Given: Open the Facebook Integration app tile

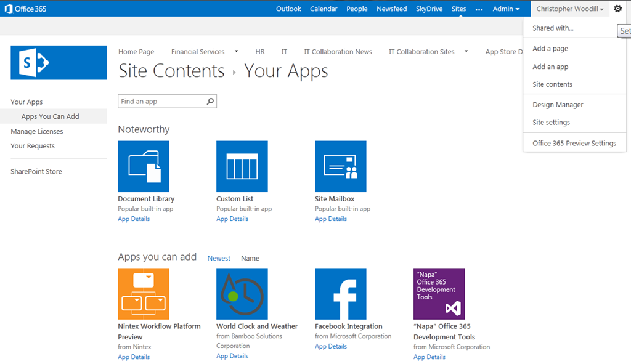Looking at the screenshot, I should pyautogui.click(x=340, y=294).
